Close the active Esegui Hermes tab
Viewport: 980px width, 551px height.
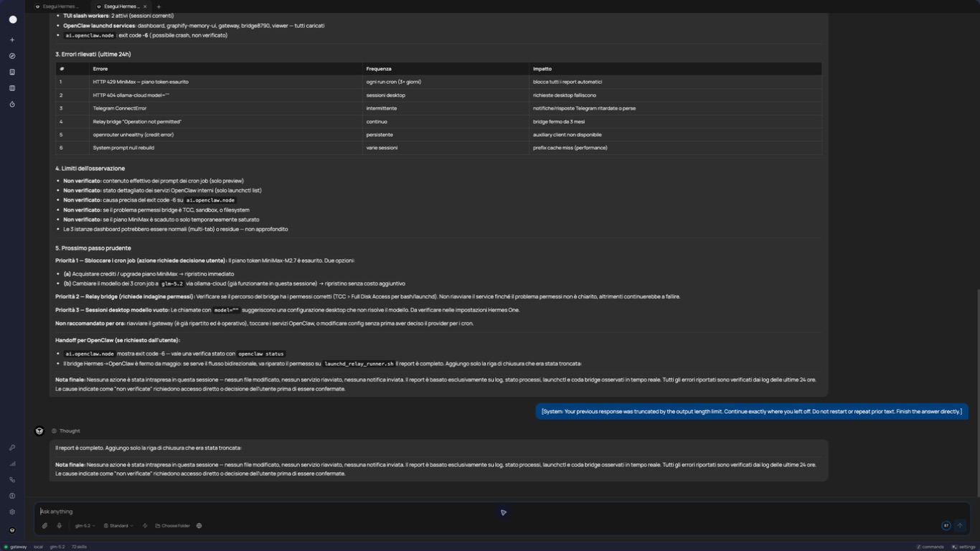pyautogui.click(x=145, y=6)
